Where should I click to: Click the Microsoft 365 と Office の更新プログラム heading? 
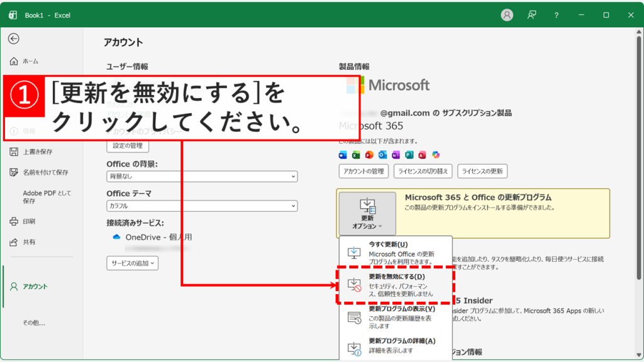478,197
